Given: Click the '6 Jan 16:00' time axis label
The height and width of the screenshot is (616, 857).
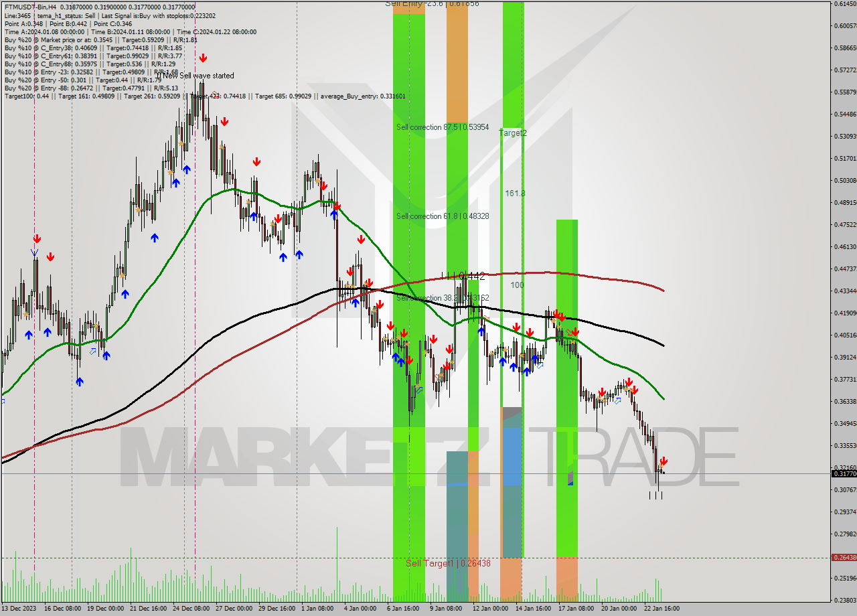Looking at the screenshot, I should click(x=403, y=609).
